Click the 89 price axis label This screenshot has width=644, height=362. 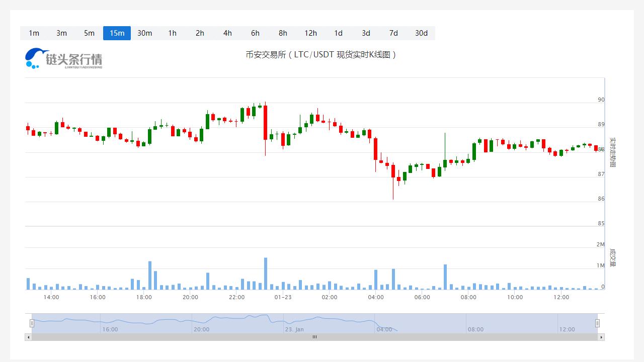coord(601,124)
